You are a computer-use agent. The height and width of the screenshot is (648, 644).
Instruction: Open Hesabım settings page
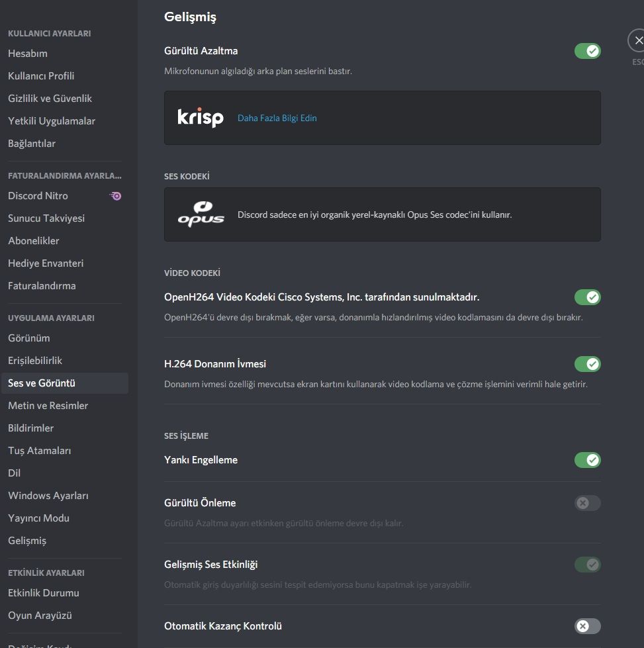pos(28,54)
